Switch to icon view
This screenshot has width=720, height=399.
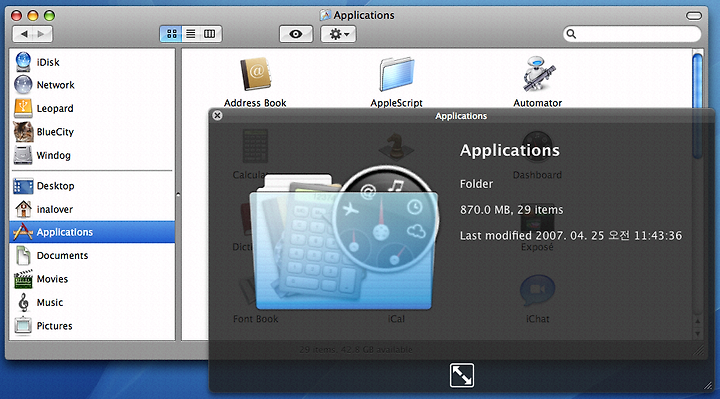tap(171, 34)
